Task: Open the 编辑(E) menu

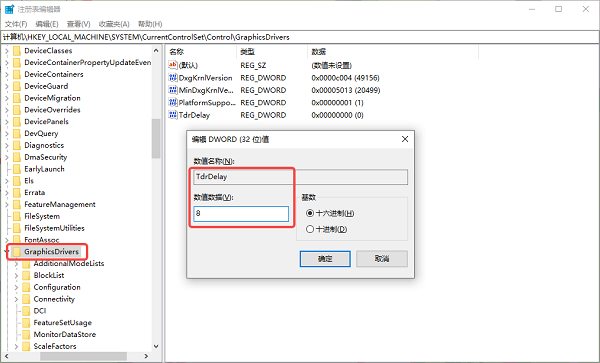Action: tap(47, 24)
